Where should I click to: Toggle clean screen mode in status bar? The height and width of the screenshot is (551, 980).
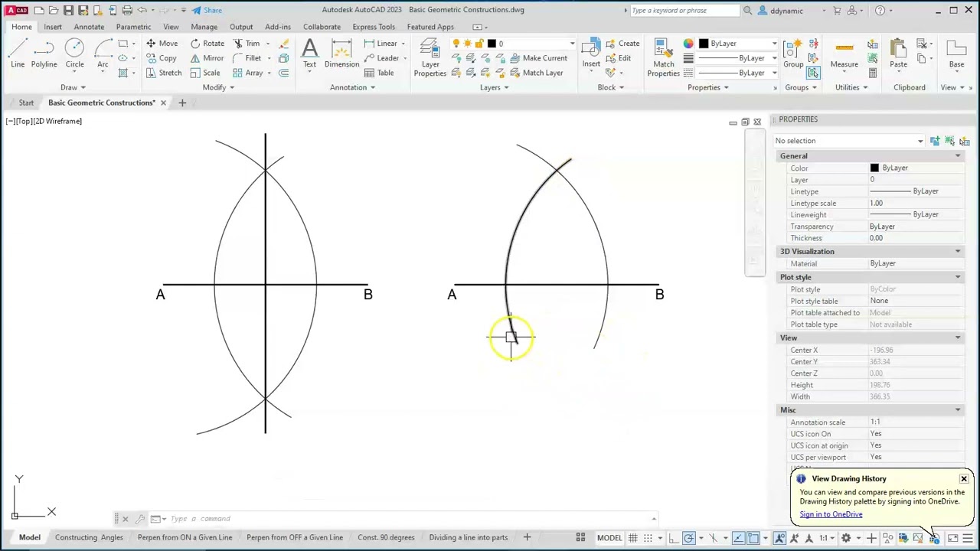[953, 538]
